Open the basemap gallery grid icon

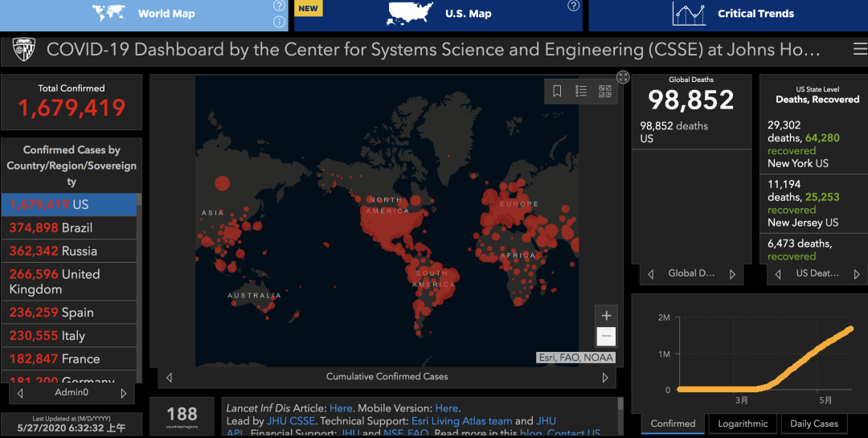(605, 91)
